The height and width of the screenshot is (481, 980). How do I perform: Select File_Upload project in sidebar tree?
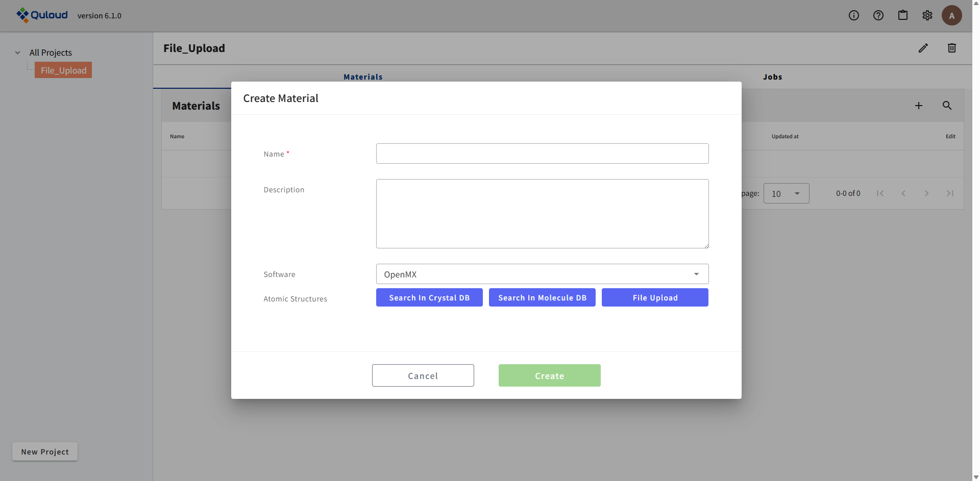(63, 70)
